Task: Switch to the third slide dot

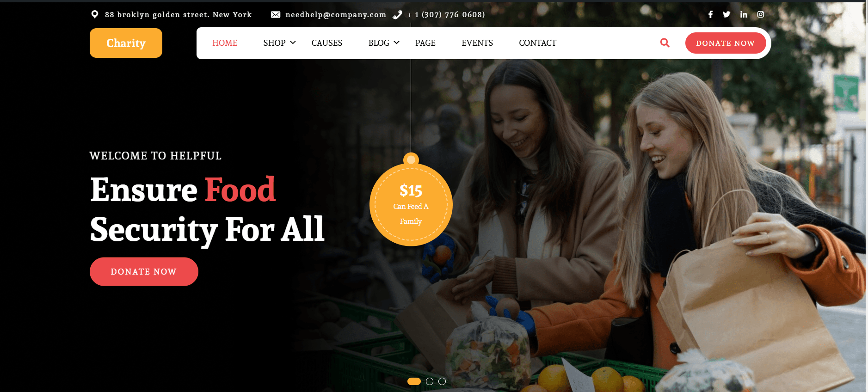Action: (442, 381)
